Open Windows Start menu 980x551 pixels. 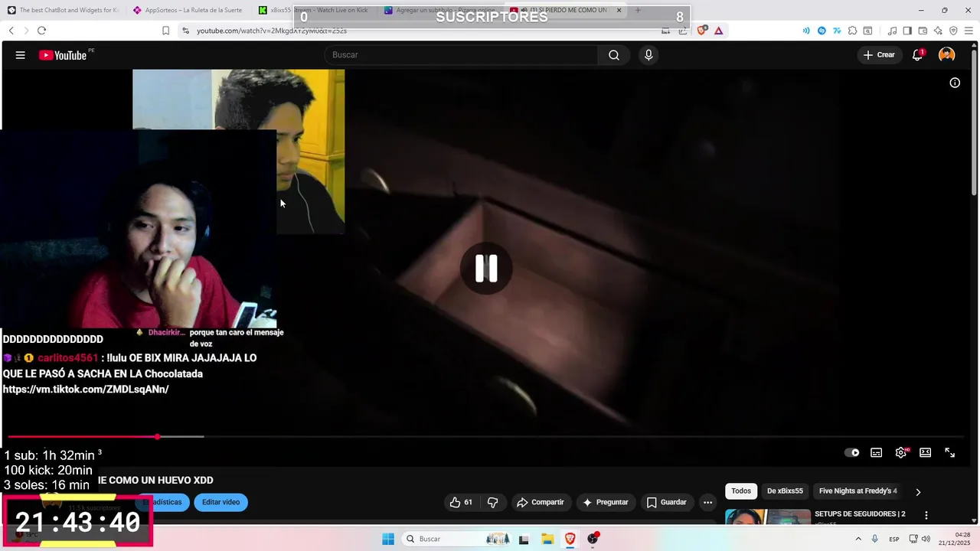pyautogui.click(x=388, y=539)
